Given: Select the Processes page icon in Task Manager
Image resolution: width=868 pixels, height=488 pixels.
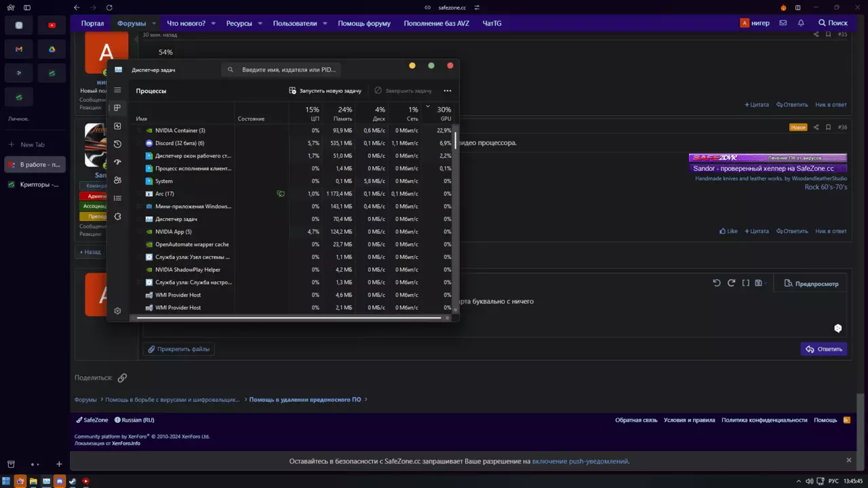Looking at the screenshot, I should tap(117, 108).
